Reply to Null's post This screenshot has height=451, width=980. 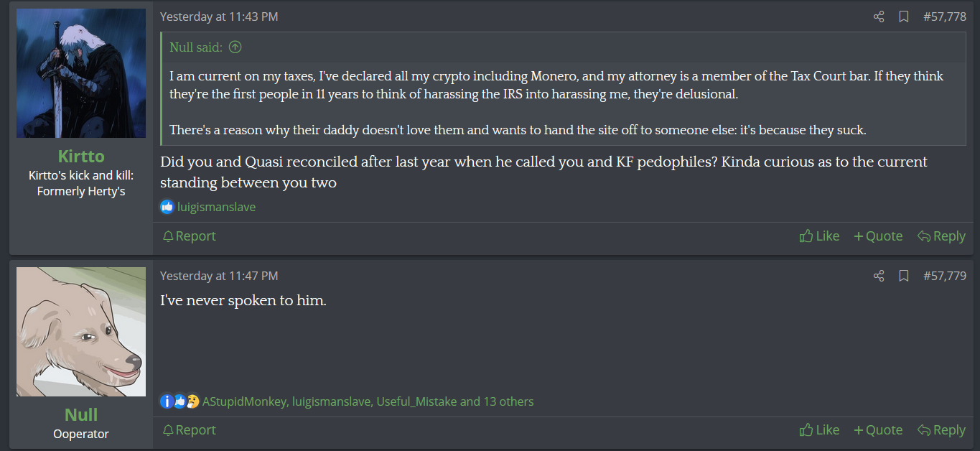[x=941, y=430]
